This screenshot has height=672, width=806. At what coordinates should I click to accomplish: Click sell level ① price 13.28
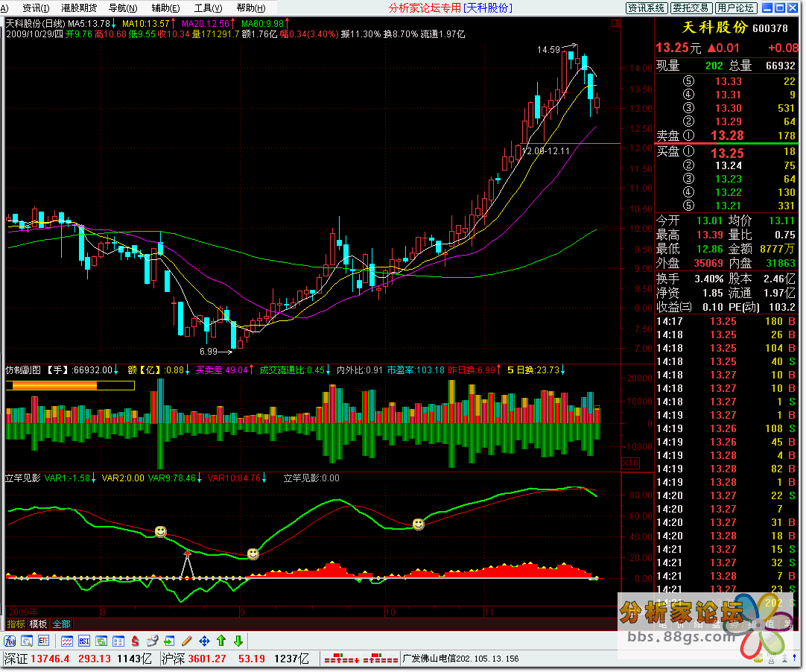(x=727, y=136)
